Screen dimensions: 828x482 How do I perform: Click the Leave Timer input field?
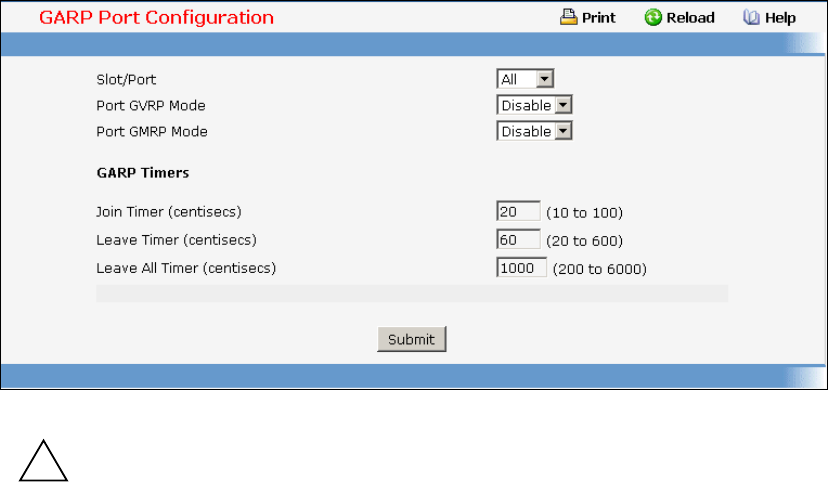[518, 239]
